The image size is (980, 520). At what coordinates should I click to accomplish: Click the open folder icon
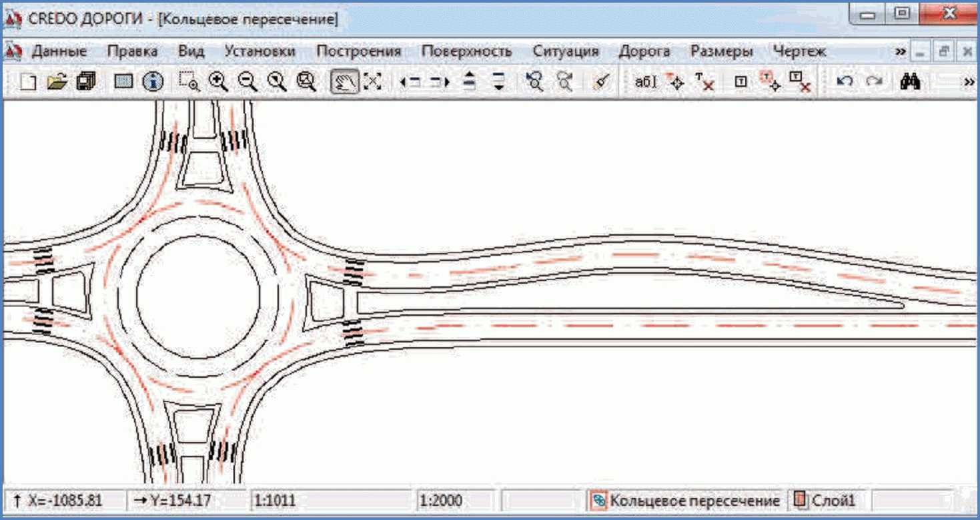(x=57, y=81)
